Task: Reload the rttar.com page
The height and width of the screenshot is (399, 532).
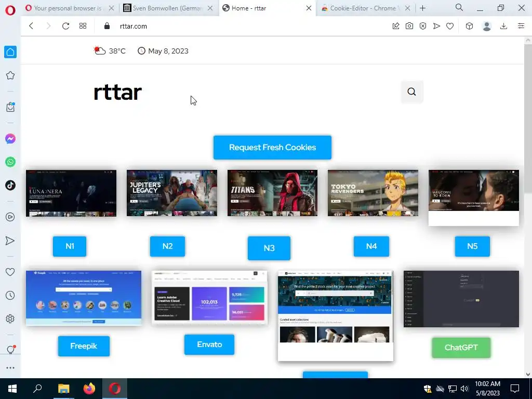Action: click(65, 26)
